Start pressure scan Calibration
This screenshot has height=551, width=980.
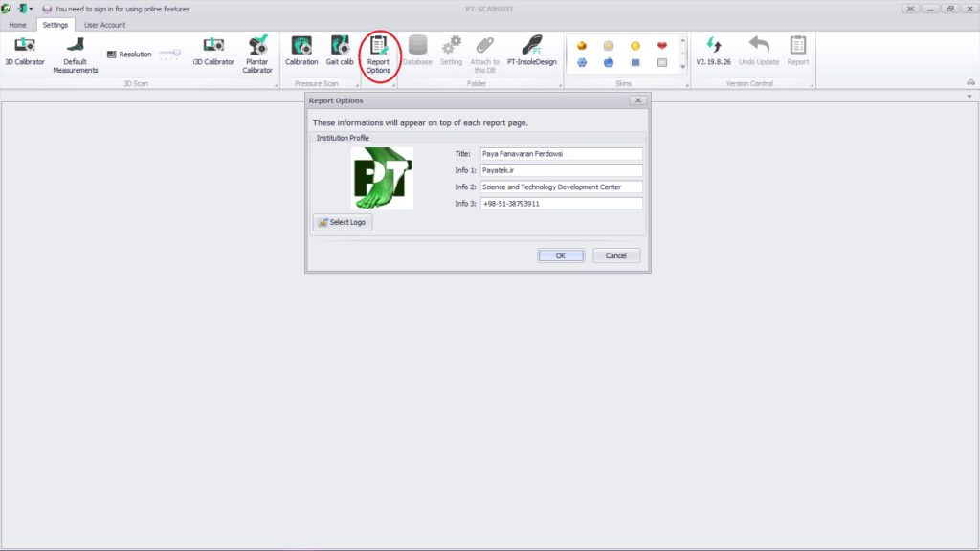coord(301,52)
